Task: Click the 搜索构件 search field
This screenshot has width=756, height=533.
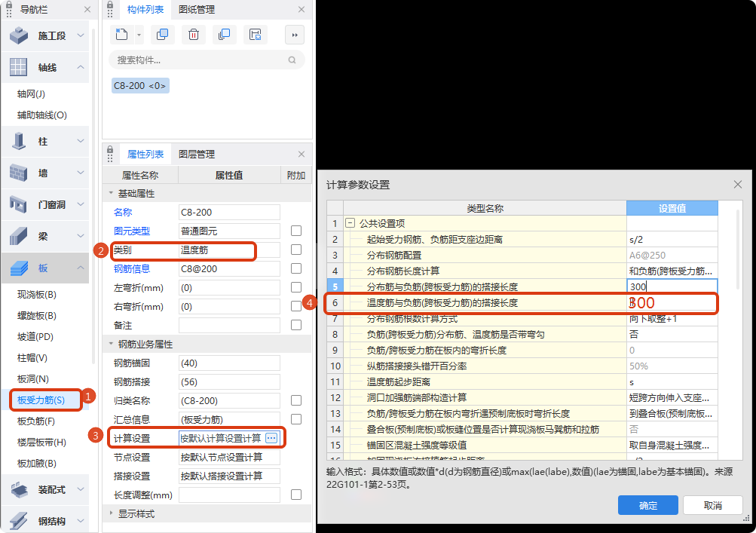Action: pyautogui.click(x=207, y=60)
